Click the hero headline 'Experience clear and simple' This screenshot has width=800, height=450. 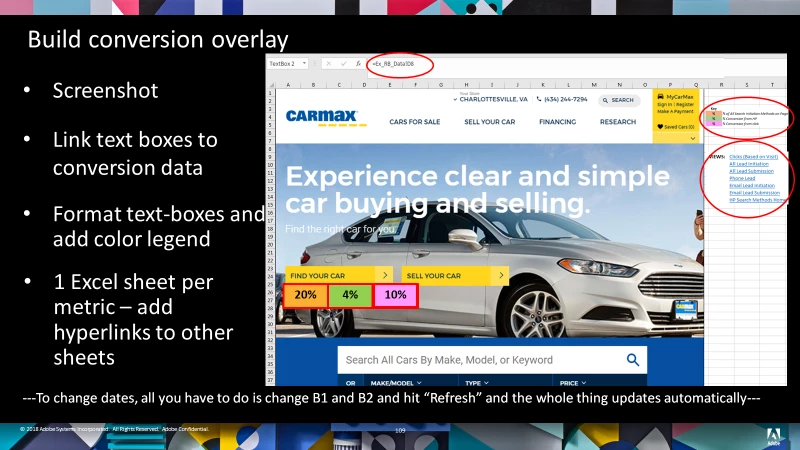point(477,177)
